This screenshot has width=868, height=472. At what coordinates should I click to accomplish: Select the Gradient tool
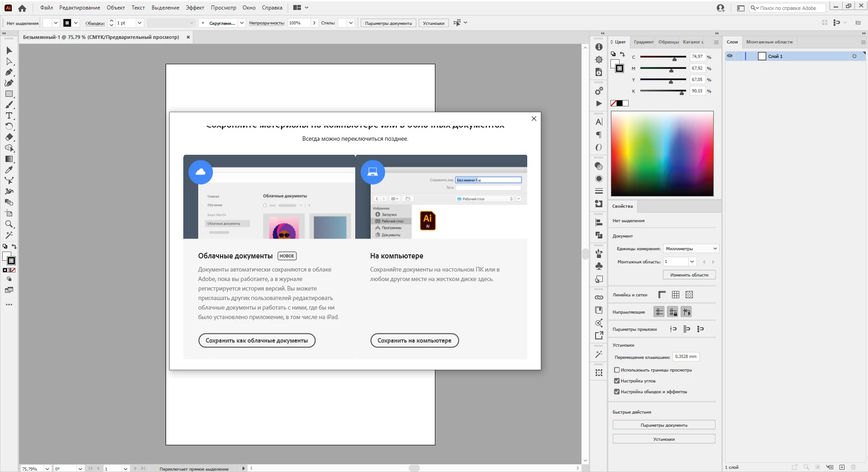pos(9,159)
